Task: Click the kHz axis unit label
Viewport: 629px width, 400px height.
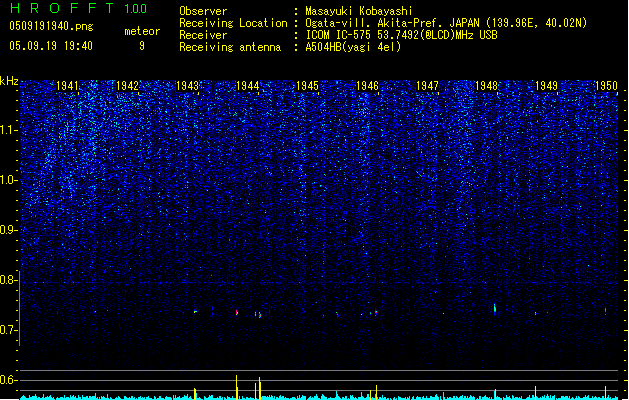Action: coord(9,81)
